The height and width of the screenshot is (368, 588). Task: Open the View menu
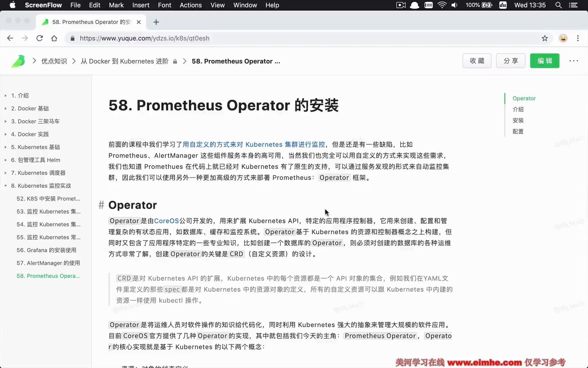(217, 5)
